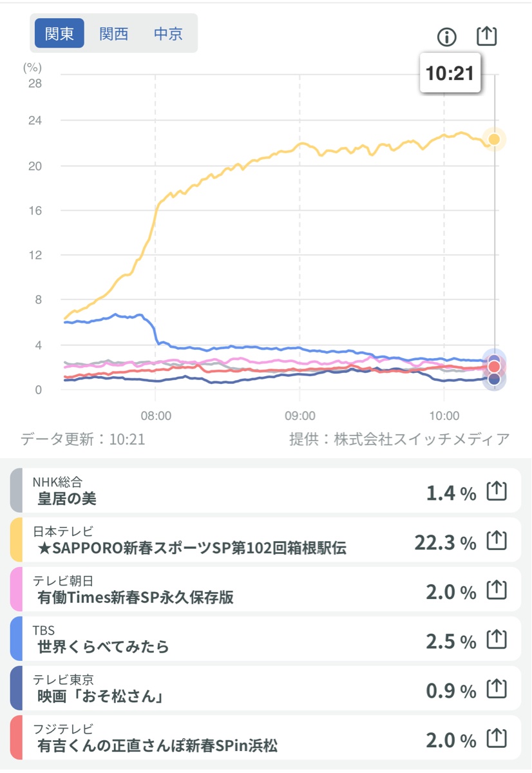
Task: Share the TBS 世界くらべてみたら rating
Action: [x=497, y=640]
